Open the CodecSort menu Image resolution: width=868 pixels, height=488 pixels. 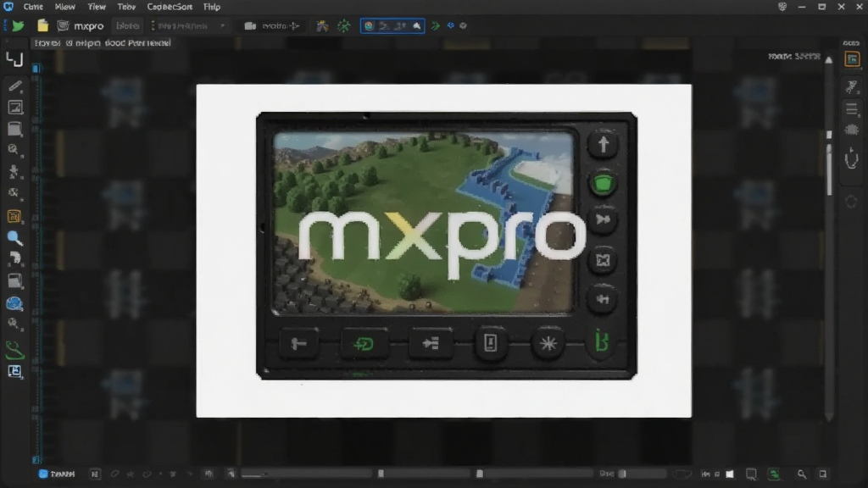(170, 7)
